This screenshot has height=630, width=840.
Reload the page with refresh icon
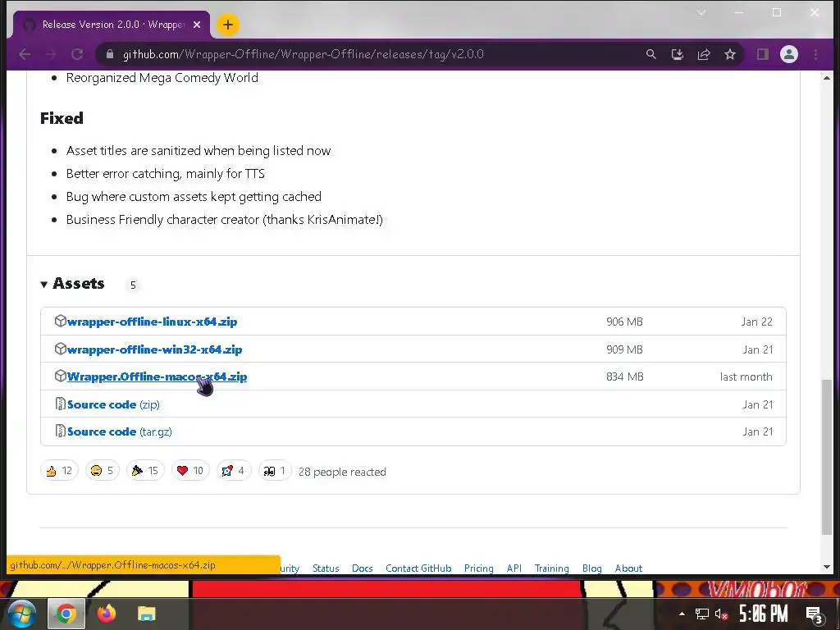pyautogui.click(x=77, y=54)
